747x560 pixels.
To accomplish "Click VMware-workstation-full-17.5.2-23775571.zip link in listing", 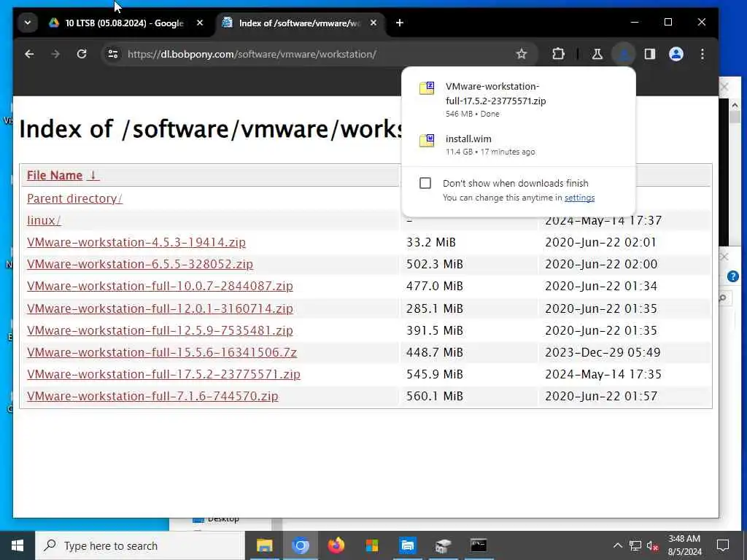I will coord(164,374).
